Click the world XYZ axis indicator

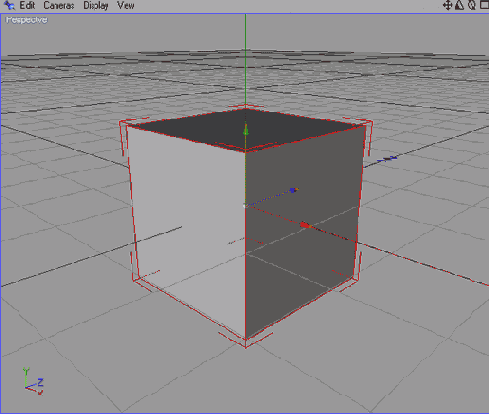33,382
